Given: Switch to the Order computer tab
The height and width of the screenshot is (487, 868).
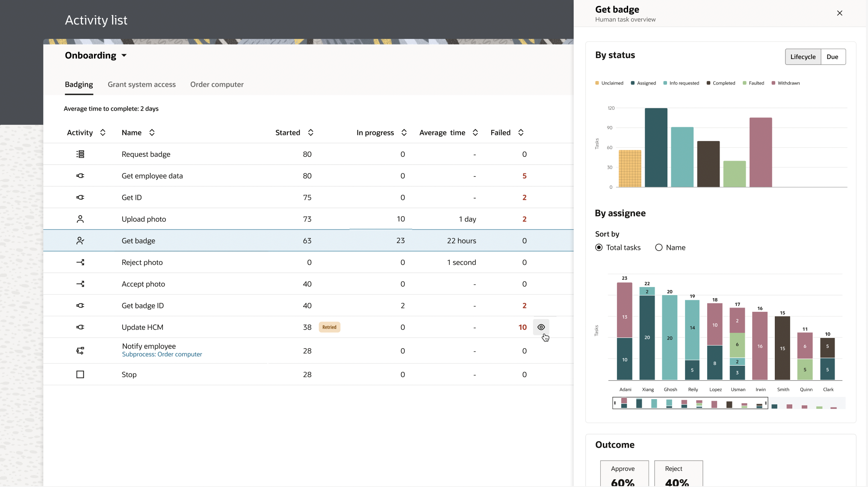Looking at the screenshot, I should click(x=217, y=84).
